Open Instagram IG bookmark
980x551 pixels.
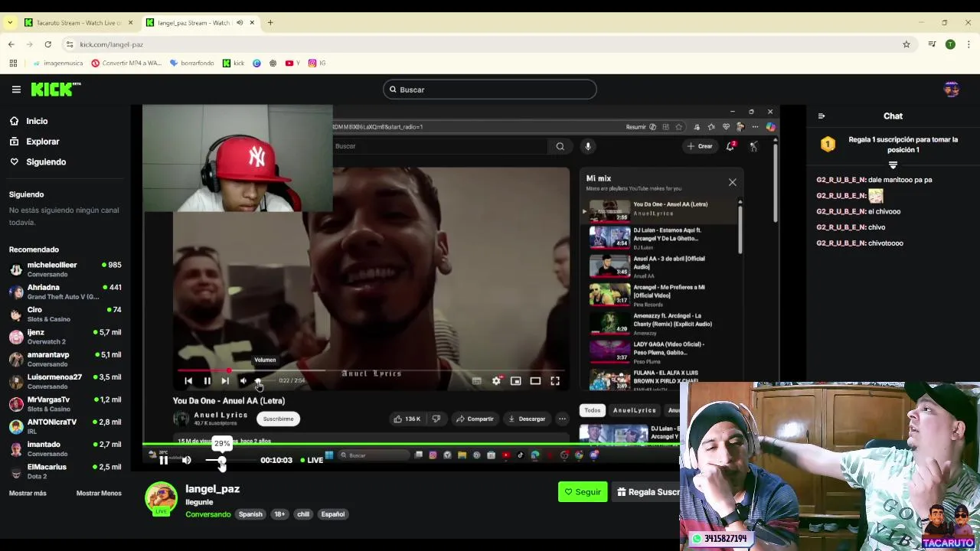point(317,63)
